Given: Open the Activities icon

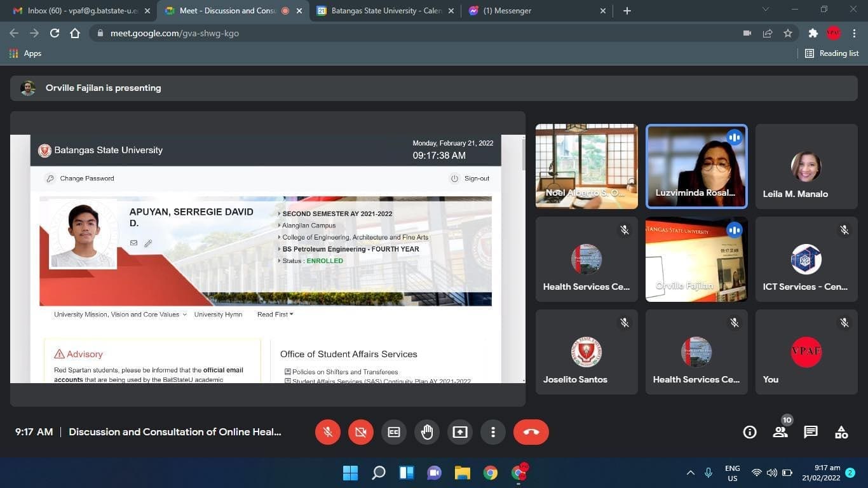Looking at the screenshot, I should [841, 432].
